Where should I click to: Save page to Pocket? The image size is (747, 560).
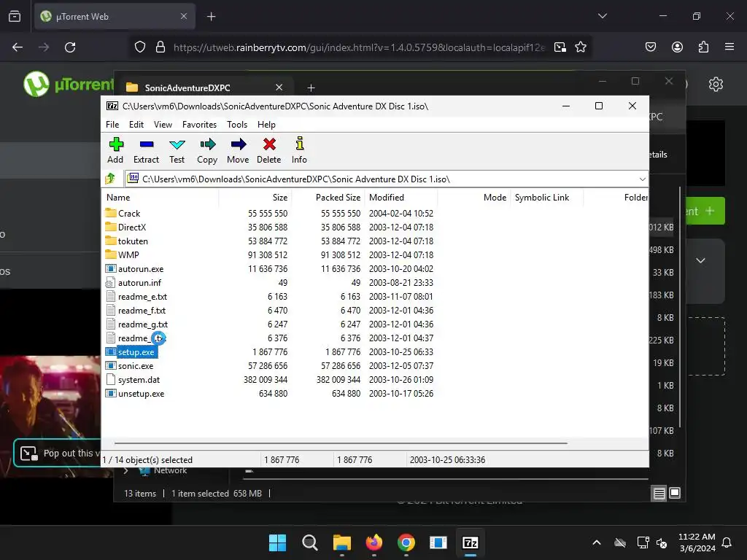[x=651, y=47]
